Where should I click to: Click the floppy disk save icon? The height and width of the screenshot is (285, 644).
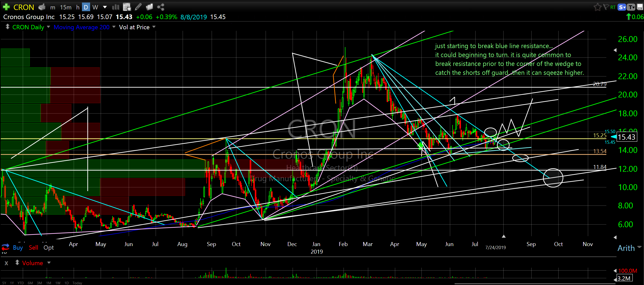pyautogui.click(x=640, y=7)
